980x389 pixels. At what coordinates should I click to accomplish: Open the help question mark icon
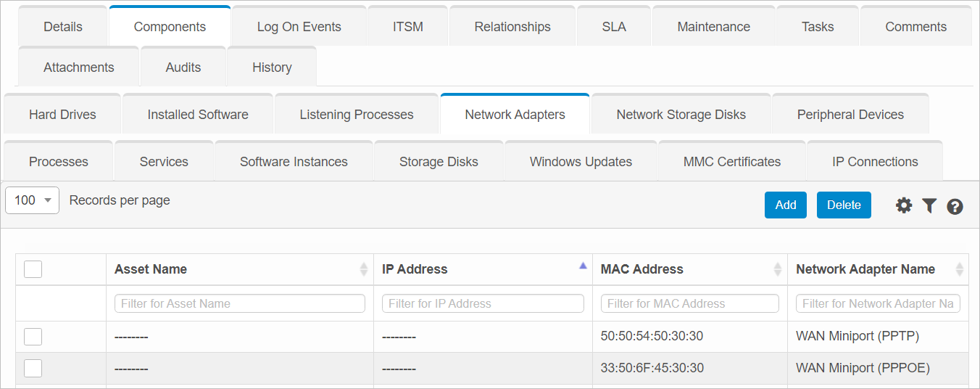955,207
